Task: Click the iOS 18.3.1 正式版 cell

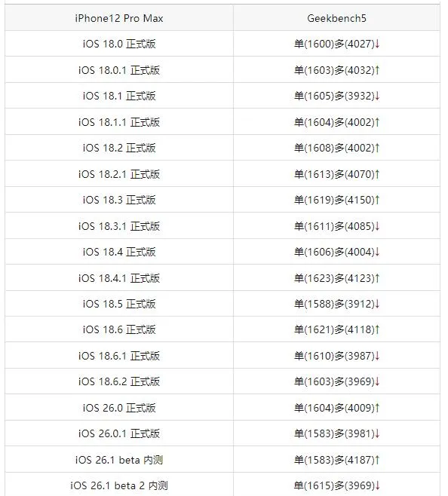Action: point(119,226)
